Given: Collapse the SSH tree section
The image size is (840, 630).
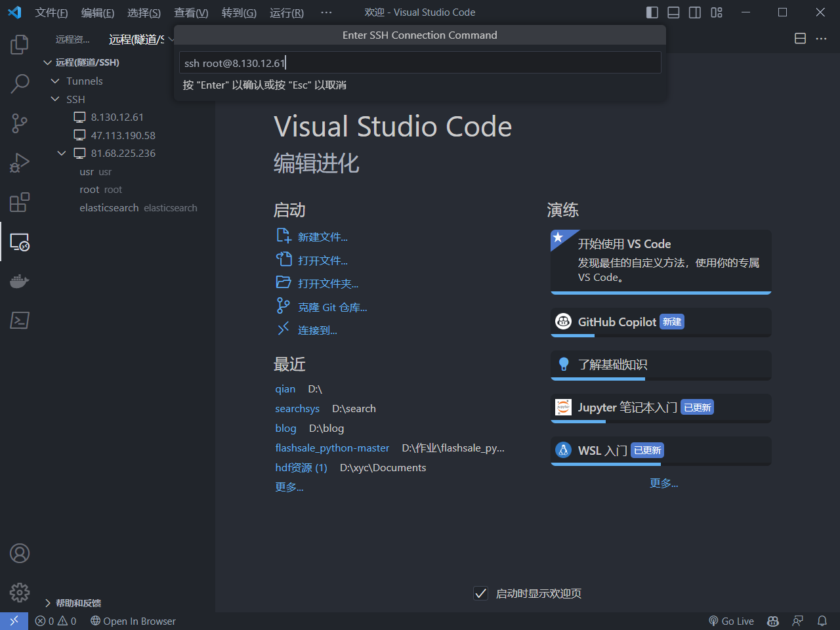Looking at the screenshot, I should point(55,99).
